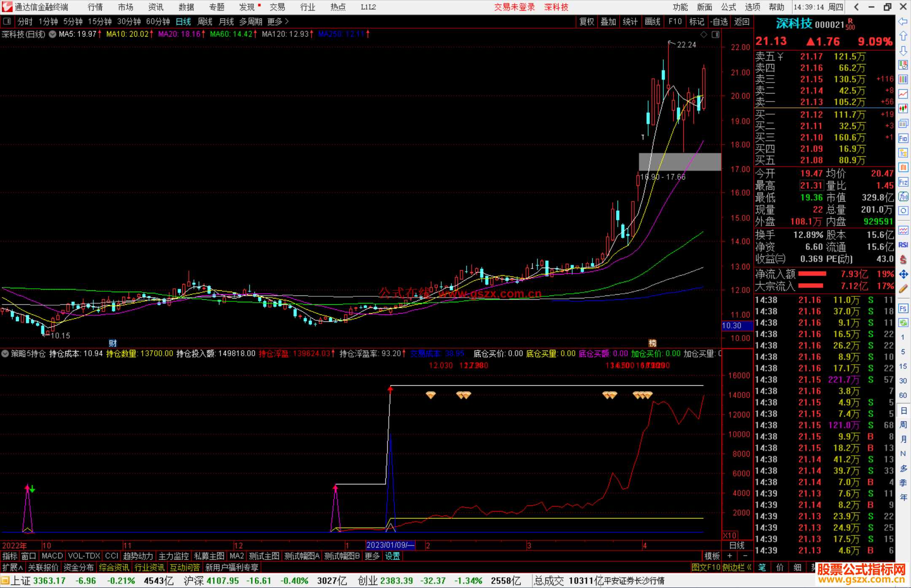The width and height of the screenshot is (911, 588).
Task: Click the 复权 button
Action: [586, 21]
